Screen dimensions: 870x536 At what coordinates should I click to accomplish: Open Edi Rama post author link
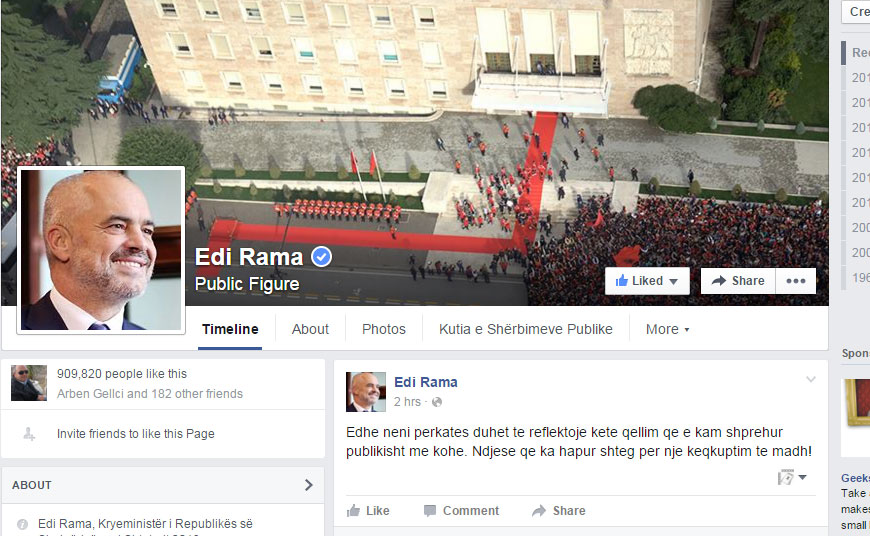pos(426,382)
